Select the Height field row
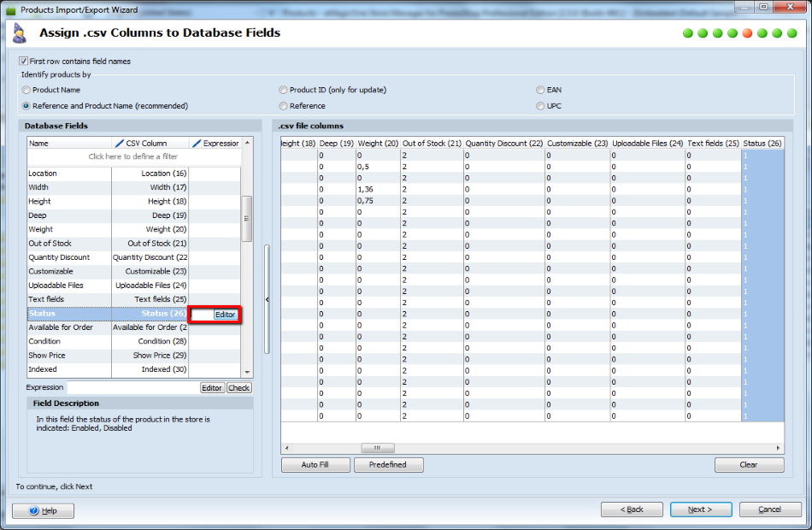The width and height of the screenshot is (812, 530). pos(133,202)
